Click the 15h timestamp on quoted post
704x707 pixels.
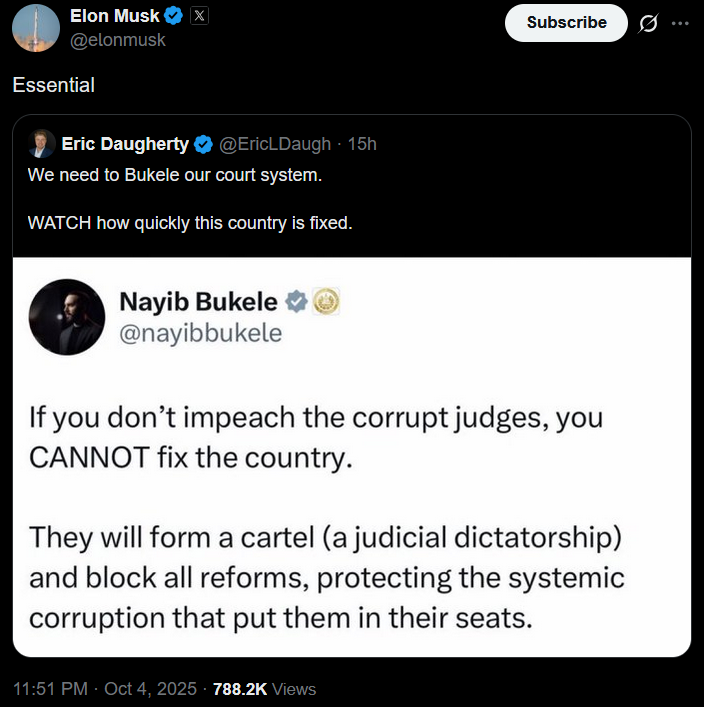tap(362, 144)
